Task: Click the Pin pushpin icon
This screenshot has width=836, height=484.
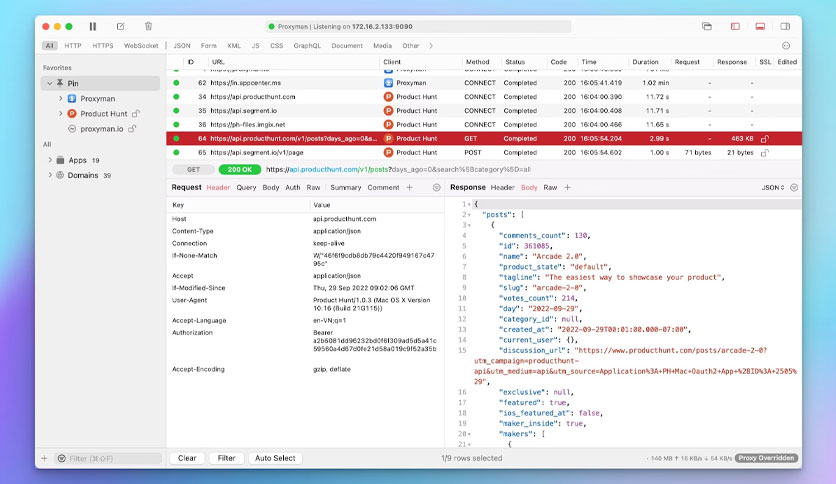Action: click(x=60, y=83)
